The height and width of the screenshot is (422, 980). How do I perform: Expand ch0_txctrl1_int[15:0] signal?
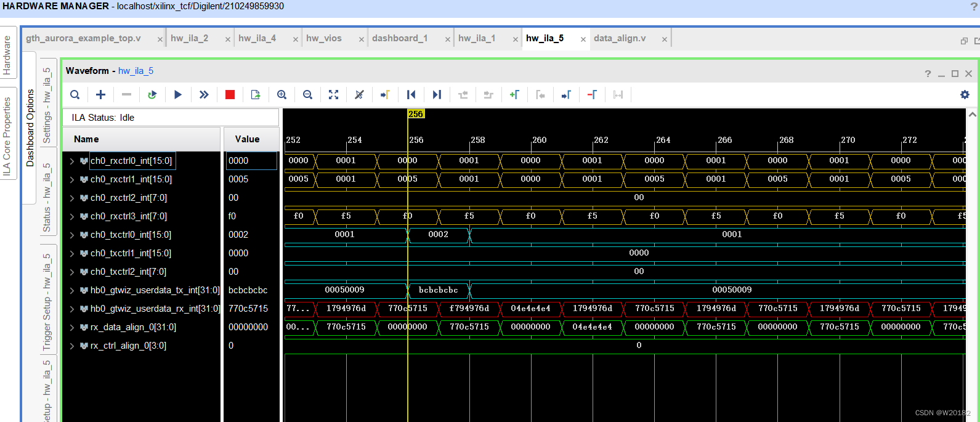point(72,253)
